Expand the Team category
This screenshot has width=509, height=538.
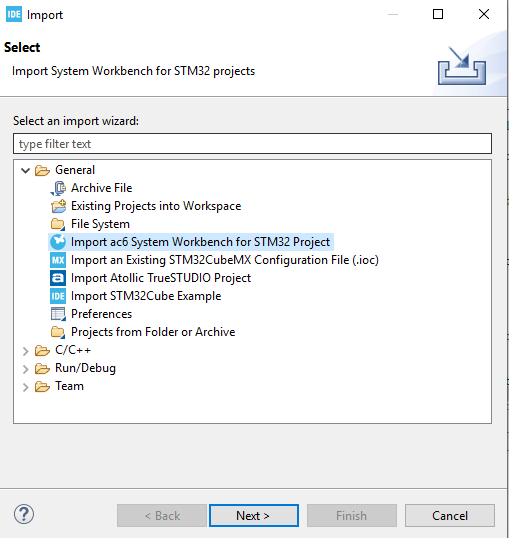(x=25, y=387)
